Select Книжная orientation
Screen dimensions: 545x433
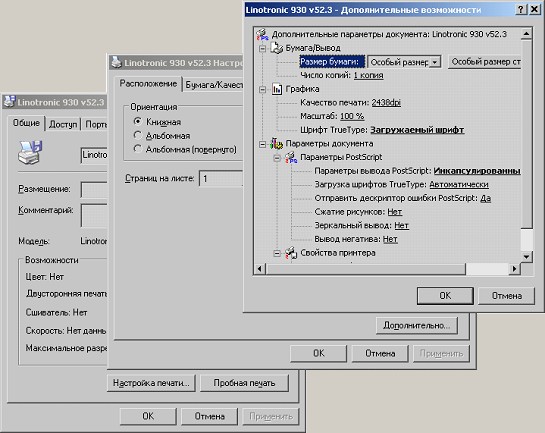click(138, 121)
